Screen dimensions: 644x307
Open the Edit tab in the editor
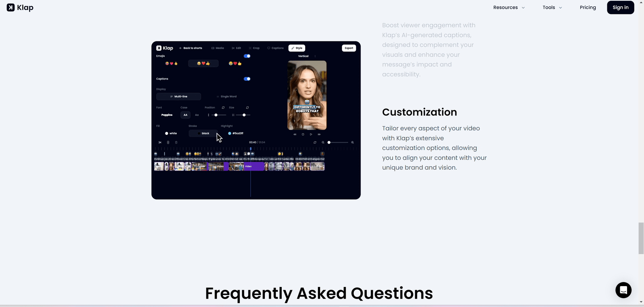pyautogui.click(x=236, y=48)
